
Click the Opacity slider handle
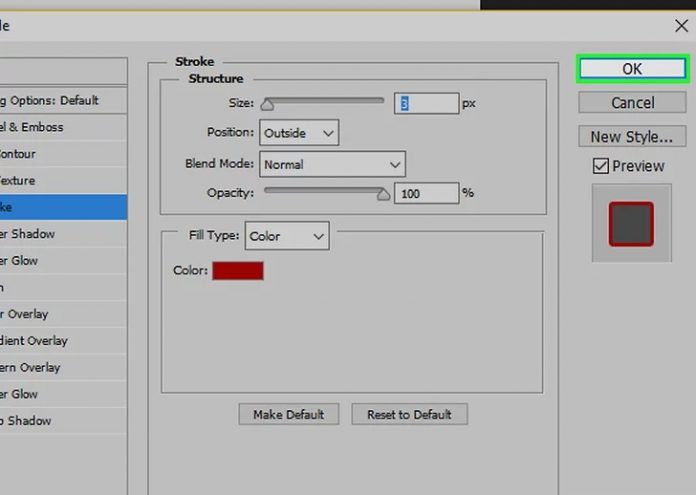coord(383,195)
